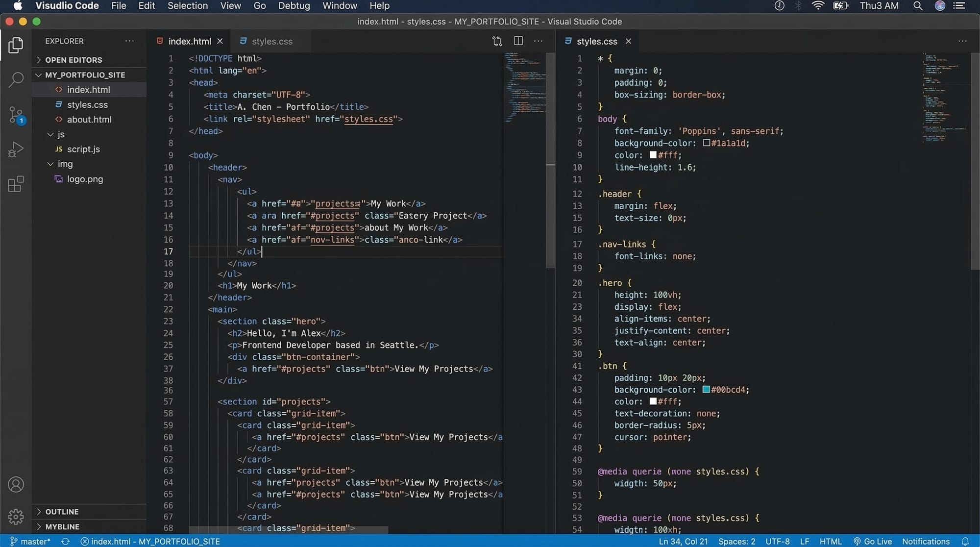Expand the OPEN EDITORS section
Screen dimensions: 980x547
pos(73,60)
